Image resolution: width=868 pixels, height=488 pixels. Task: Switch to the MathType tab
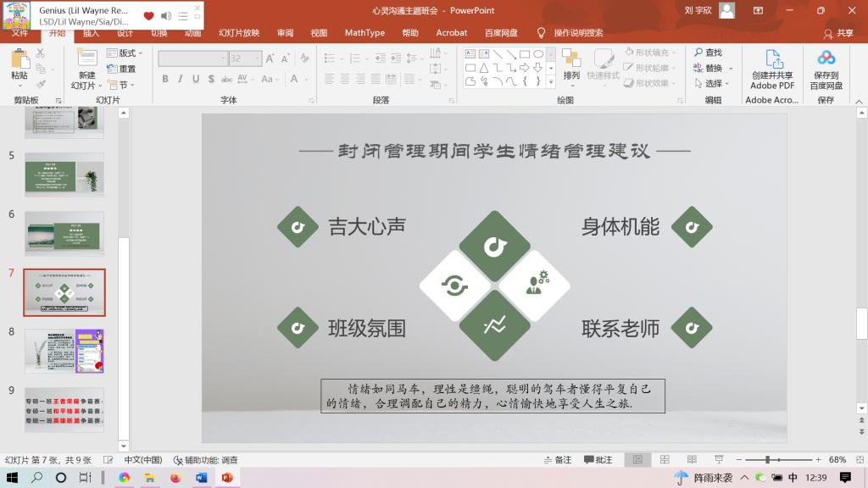[x=364, y=33]
